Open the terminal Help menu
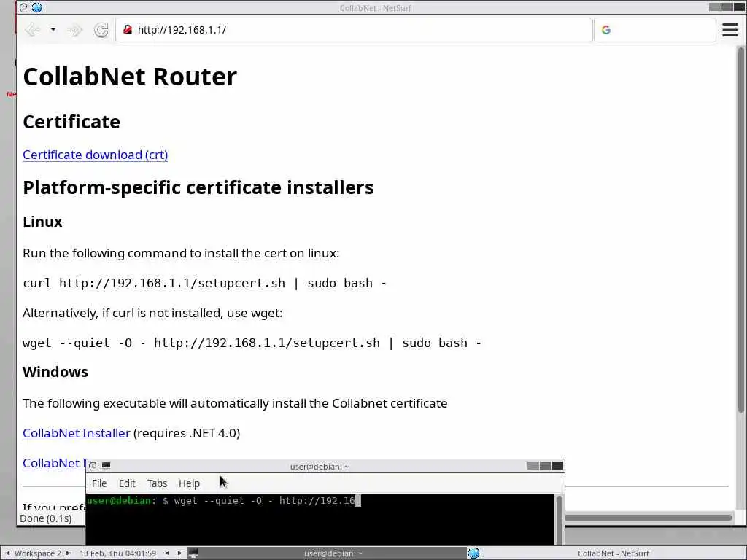The image size is (747, 560). tap(189, 483)
